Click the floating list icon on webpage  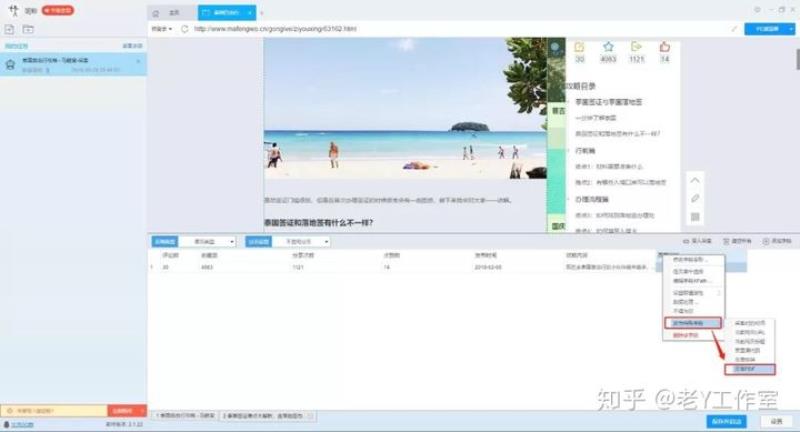[x=695, y=217]
